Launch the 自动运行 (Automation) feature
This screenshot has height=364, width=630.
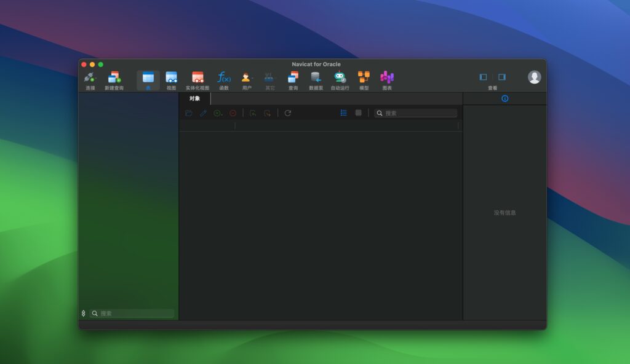(x=338, y=79)
